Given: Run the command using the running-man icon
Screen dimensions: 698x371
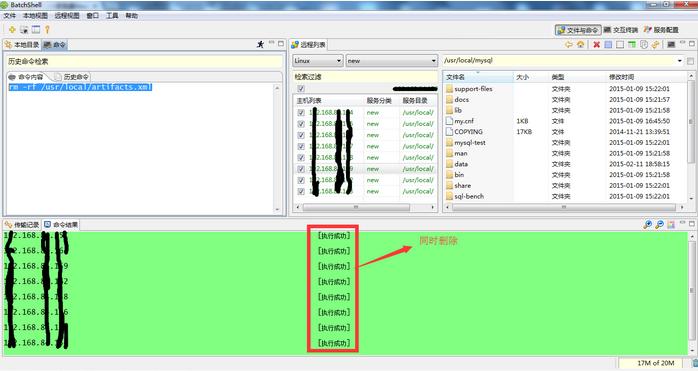Looking at the screenshot, I should pos(260,44).
